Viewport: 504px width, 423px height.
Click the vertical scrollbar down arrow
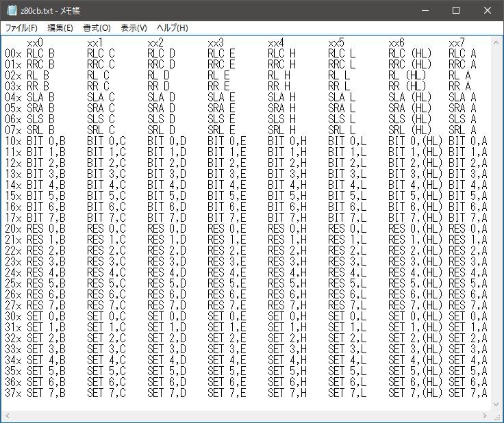pyautogui.click(x=496, y=405)
